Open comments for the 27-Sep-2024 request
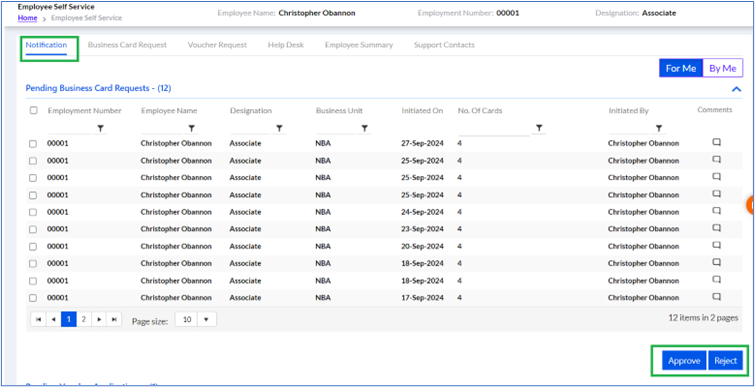The height and width of the screenshot is (387, 755). (716, 142)
